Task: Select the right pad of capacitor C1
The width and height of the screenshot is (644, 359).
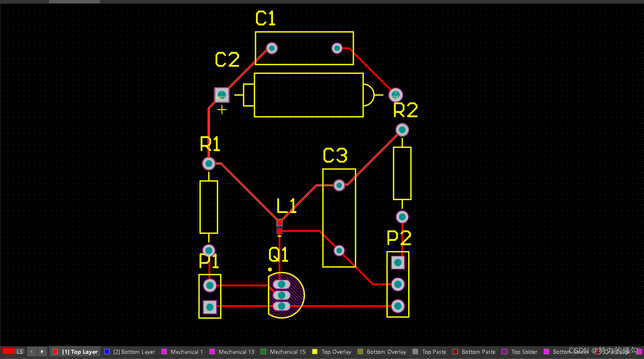Action: pos(337,48)
